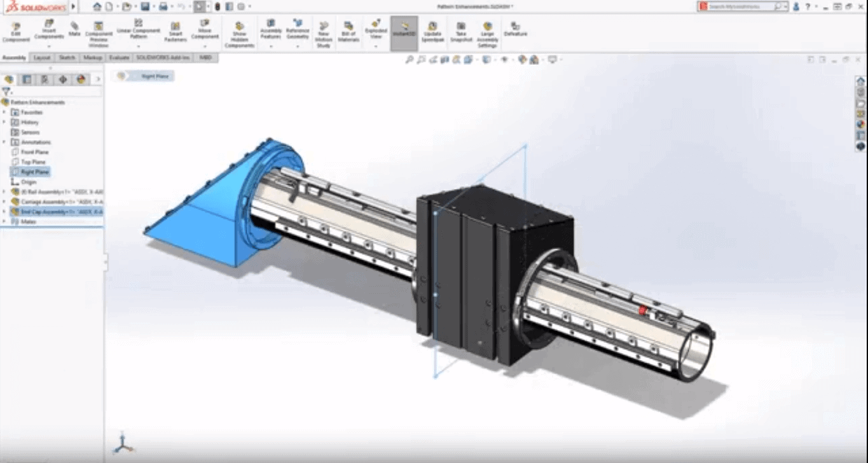Select the Move Component tool

click(x=205, y=29)
